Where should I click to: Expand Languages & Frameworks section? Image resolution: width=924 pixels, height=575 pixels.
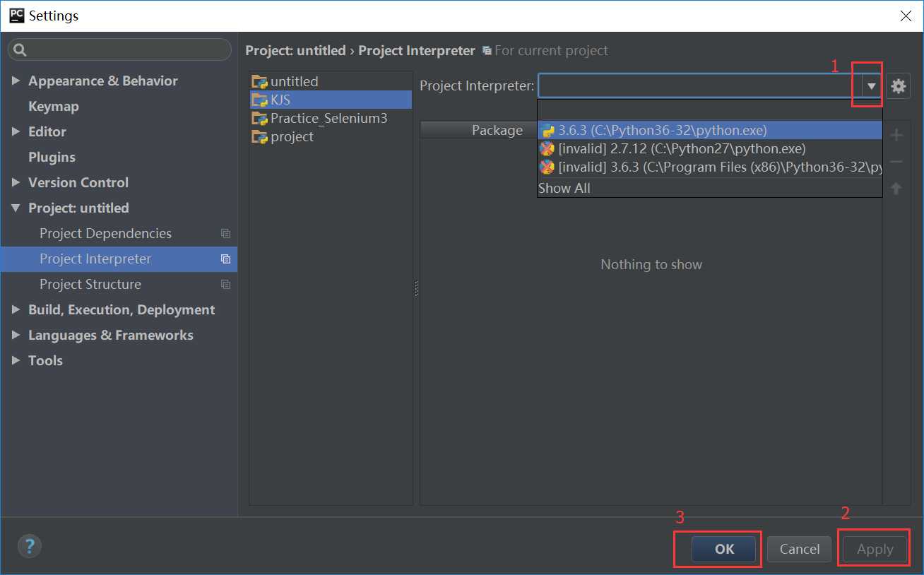click(x=16, y=336)
